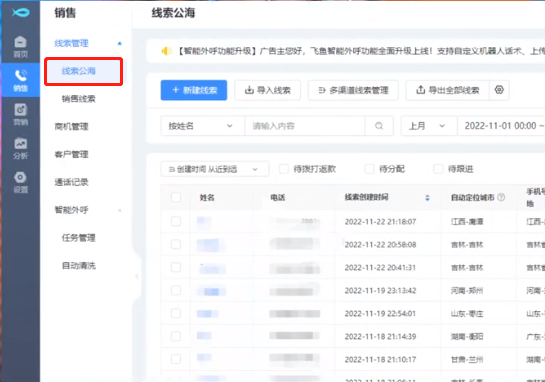Click the 甘肃-兰州 city cell
545x382 pixels.
coord(467,359)
